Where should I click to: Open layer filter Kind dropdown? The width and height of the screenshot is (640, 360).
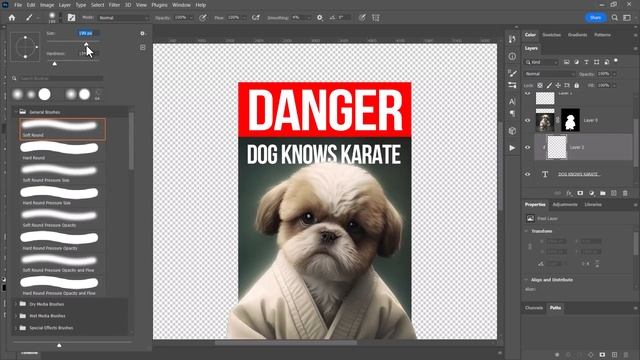tap(541, 62)
